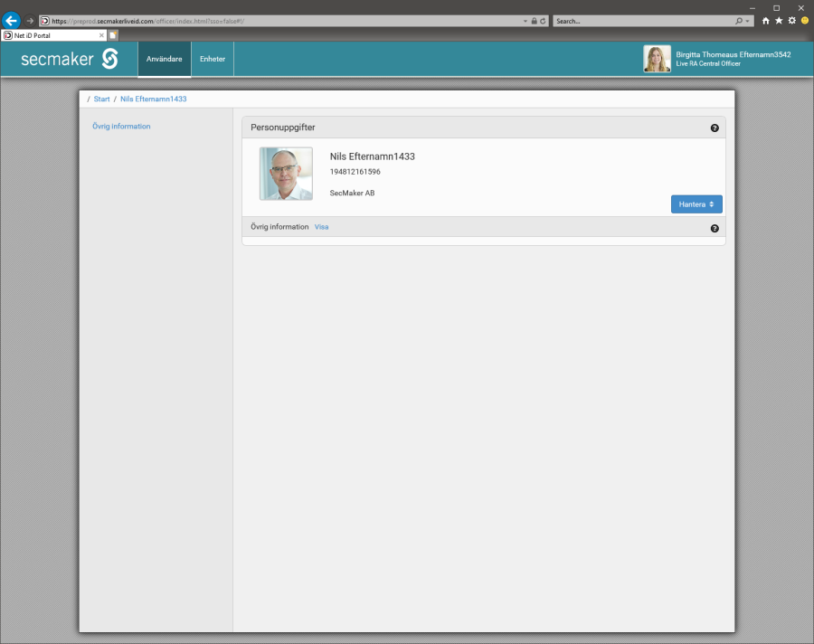The height and width of the screenshot is (644, 814).
Task: Click the search magnifier icon
Action: [738, 21]
